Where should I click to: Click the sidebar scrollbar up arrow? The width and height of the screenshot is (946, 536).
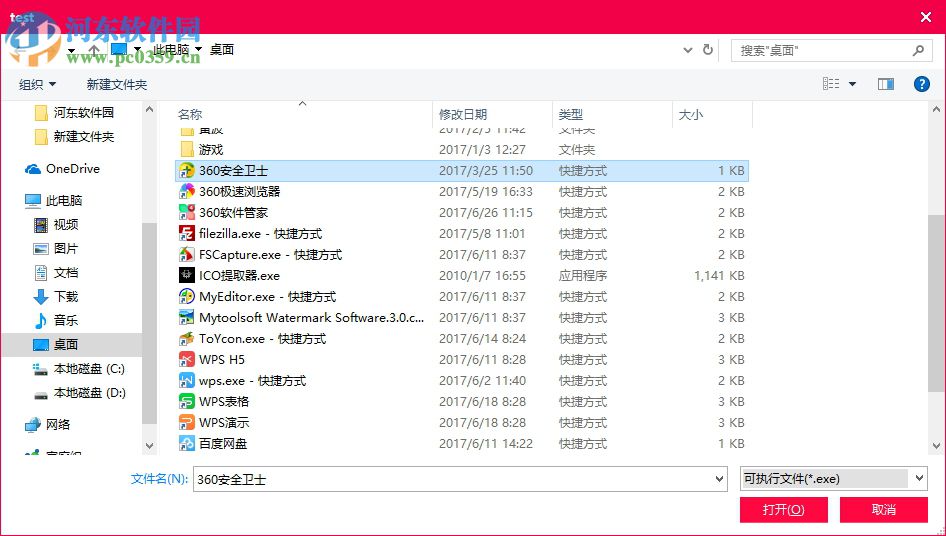tap(150, 110)
